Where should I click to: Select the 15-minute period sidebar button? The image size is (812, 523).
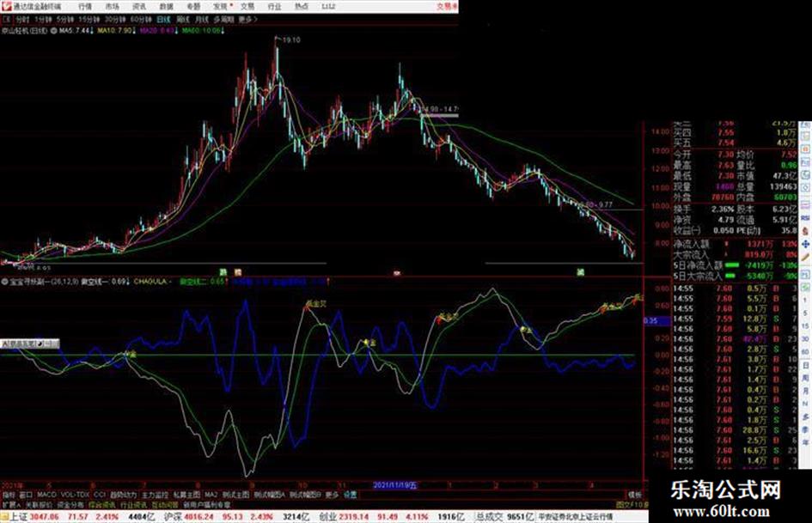click(805, 326)
